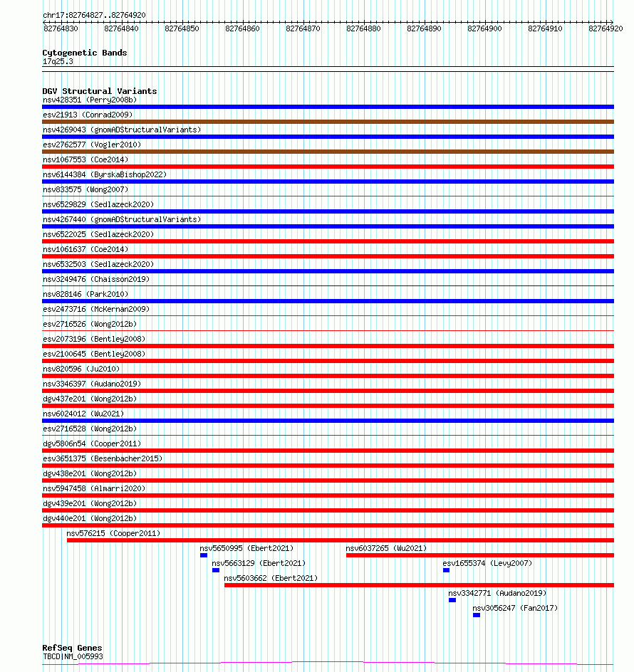The width and height of the screenshot is (634, 672).
Task: Select nsv5947458 (Almarri2020) label
Action: coord(94,488)
